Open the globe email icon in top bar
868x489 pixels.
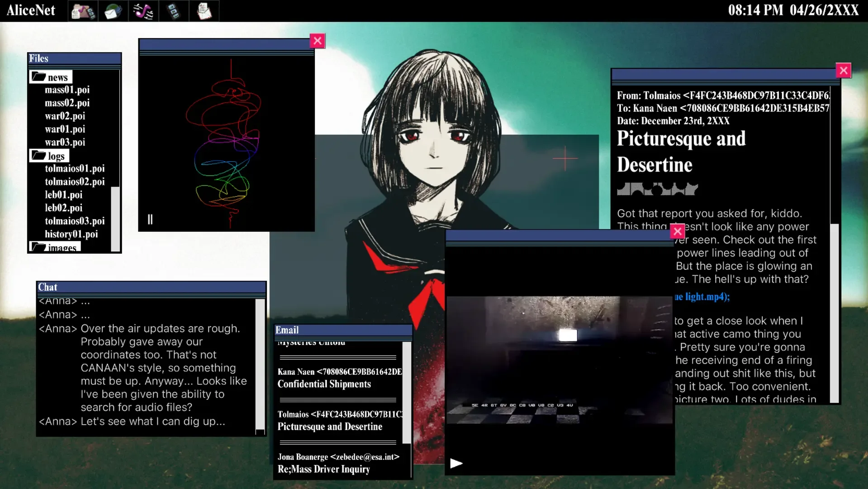(113, 11)
